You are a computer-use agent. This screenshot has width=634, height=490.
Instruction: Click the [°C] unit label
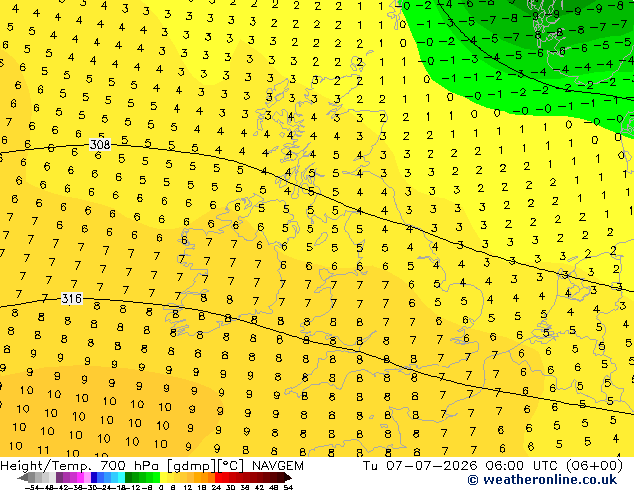[x=231, y=466]
